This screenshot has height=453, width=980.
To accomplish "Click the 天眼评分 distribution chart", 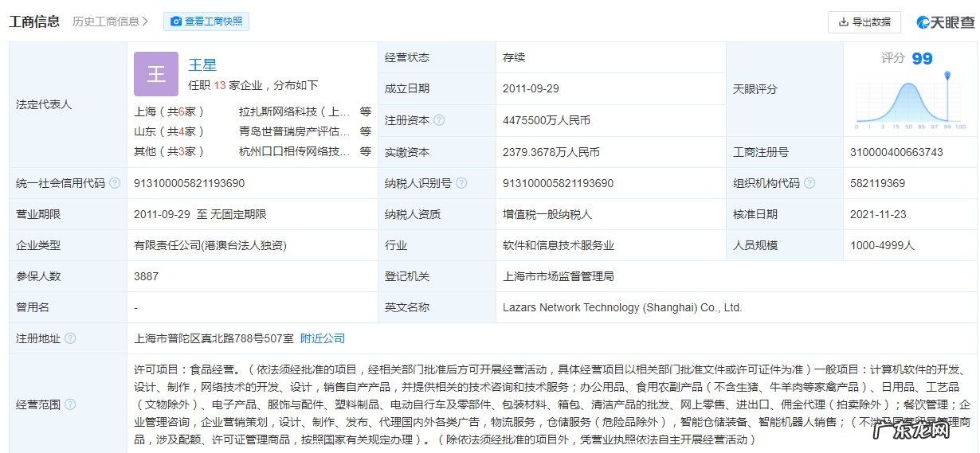I will tap(911, 102).
